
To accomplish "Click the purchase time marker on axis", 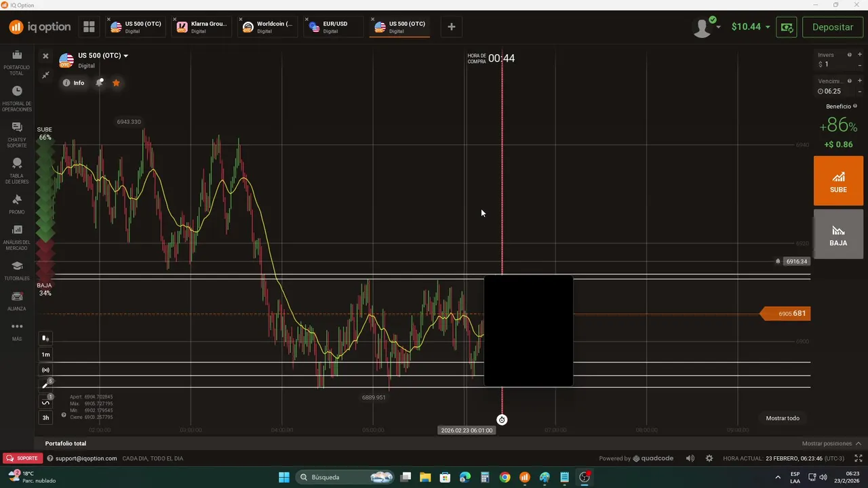I will coord(502,420).
